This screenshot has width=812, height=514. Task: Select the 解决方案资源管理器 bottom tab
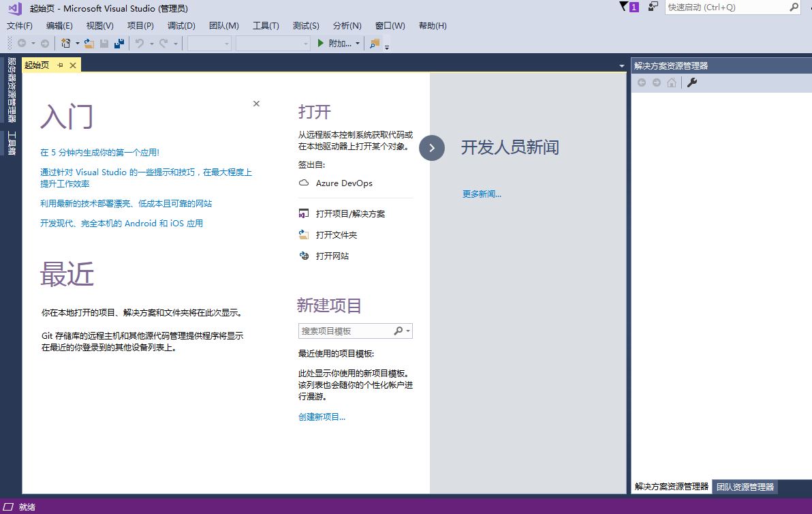[x=671, y=487]
